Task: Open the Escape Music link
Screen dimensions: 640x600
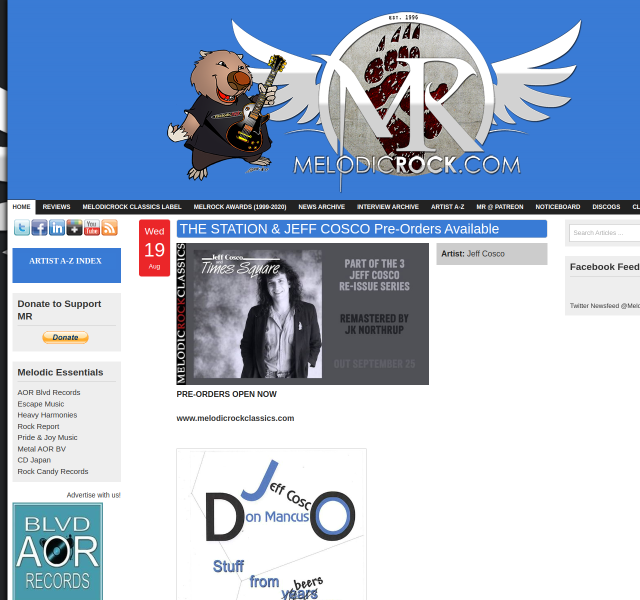Action: 41,404
